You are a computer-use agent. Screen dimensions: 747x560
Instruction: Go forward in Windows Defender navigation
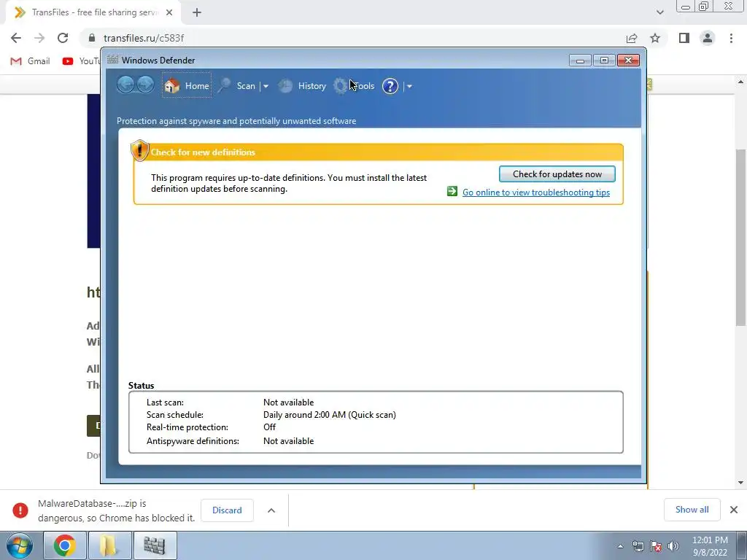tap(145, 85)
